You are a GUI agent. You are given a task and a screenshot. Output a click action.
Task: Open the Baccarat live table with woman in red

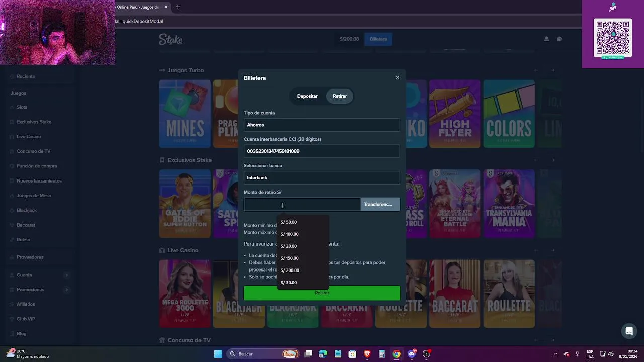click(455, 294)
